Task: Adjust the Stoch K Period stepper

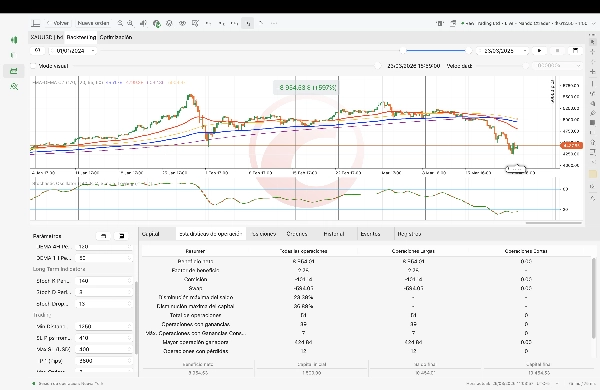Action: tap(130, 281)
